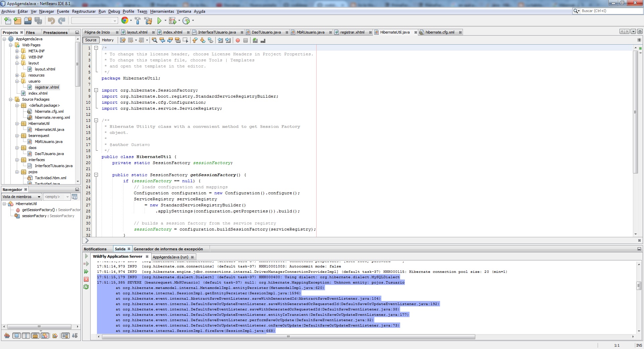The height and width of the screenshot is (349, 644).
Task: Select getSessionFactory() in Navigator
Action: tap(48, 210)
